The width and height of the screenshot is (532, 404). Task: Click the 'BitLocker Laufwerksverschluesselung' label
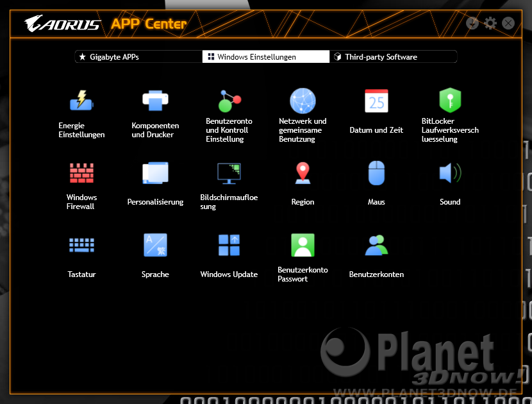(450, 130)
